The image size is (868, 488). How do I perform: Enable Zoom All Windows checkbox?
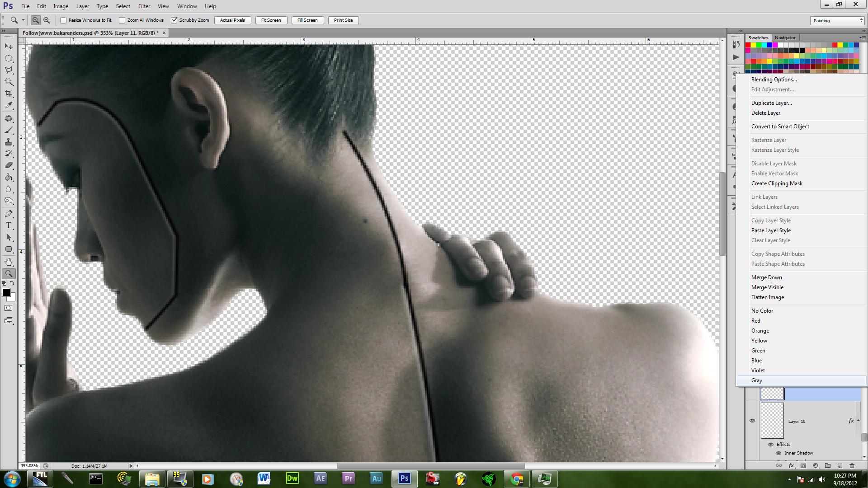[x=122, y=20]
